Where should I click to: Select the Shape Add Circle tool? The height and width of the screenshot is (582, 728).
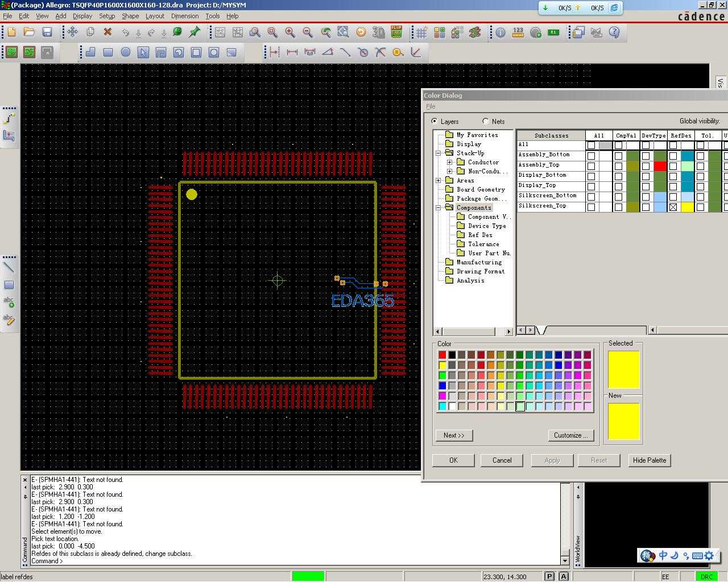coord(126,52)
